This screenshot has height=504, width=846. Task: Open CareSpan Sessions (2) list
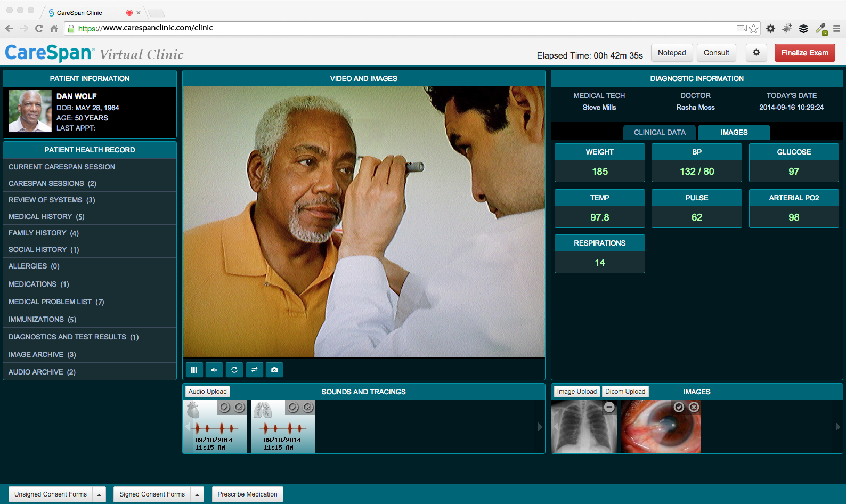90,183
